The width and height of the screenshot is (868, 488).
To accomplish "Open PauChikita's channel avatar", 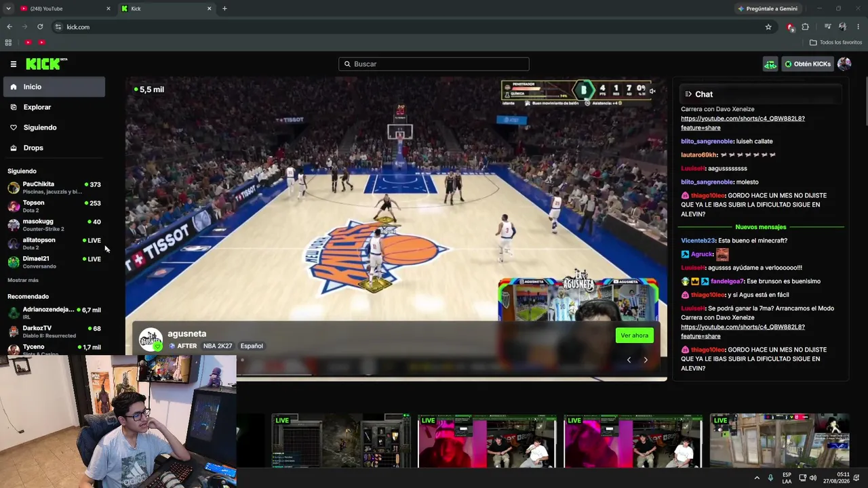I will pos(14,188).
